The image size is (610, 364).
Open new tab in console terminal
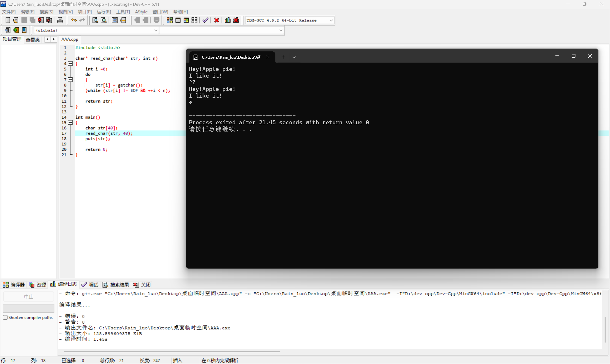pyautogui.click(x=283, y=57)
